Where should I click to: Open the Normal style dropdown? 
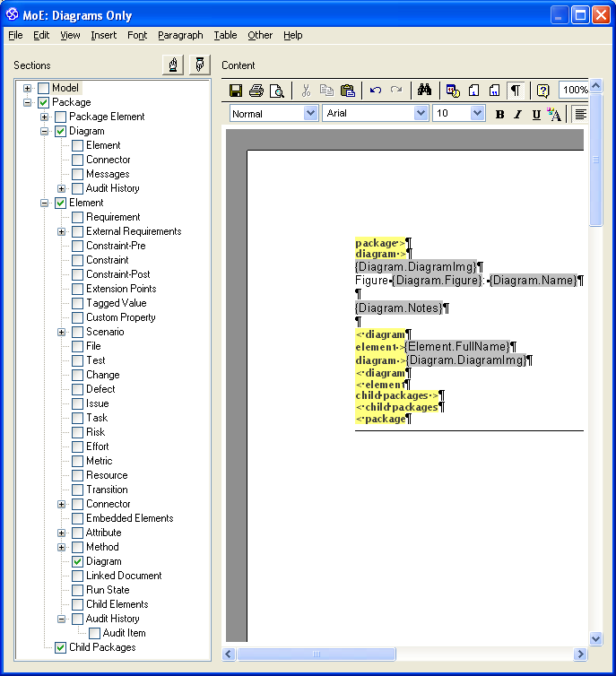click(x=310, y=114)
